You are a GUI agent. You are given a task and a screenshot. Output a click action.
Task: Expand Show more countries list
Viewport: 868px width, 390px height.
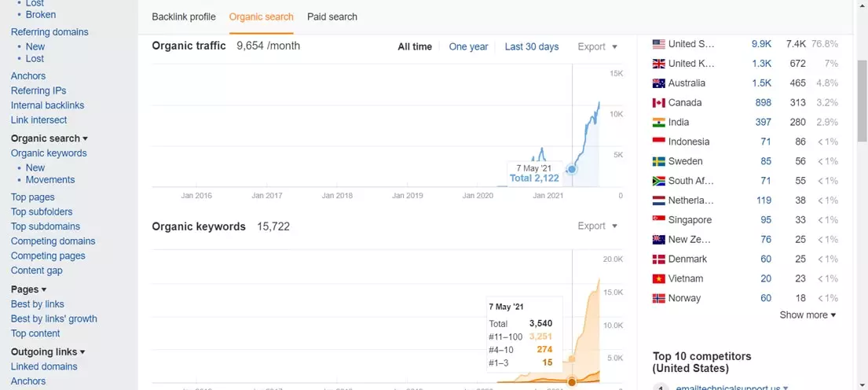pos(808,315)
